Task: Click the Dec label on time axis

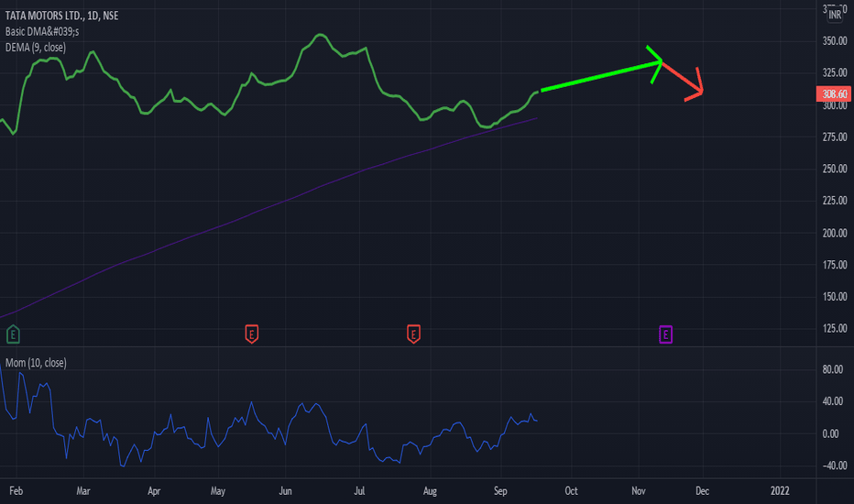Action: click(703, 491)
